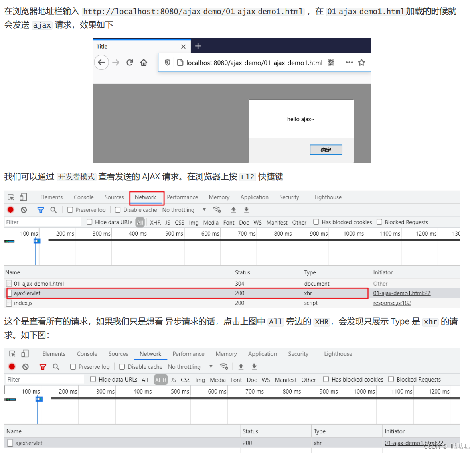Export HAR download arrow in lower panel
The image size is (476, 453).
(x=255, y=366)
